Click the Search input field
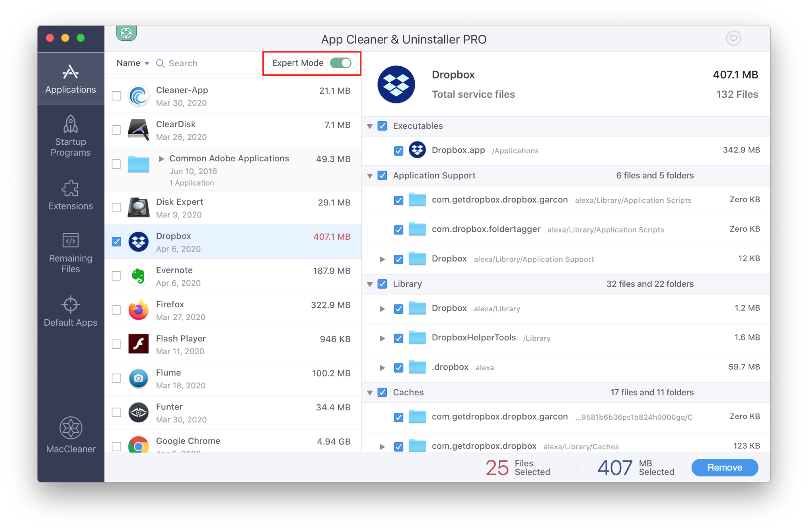The height and width of the screenshot is (532, 808). [202, 63]
